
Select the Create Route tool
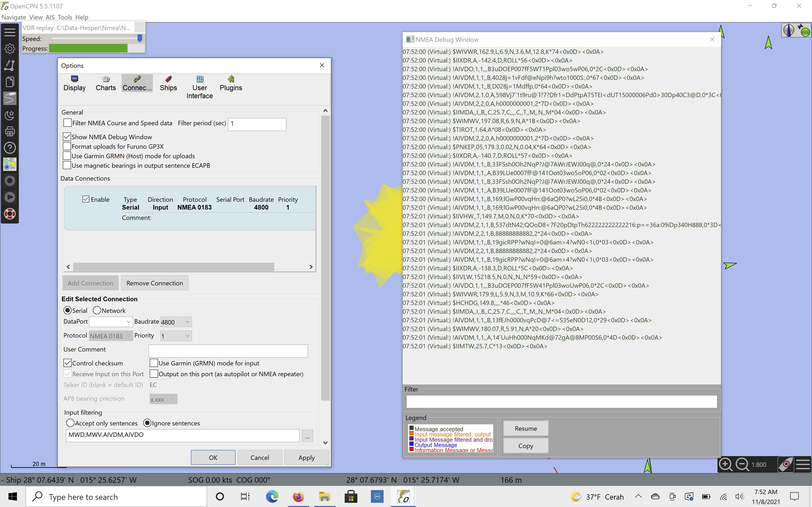coord(10,65)
